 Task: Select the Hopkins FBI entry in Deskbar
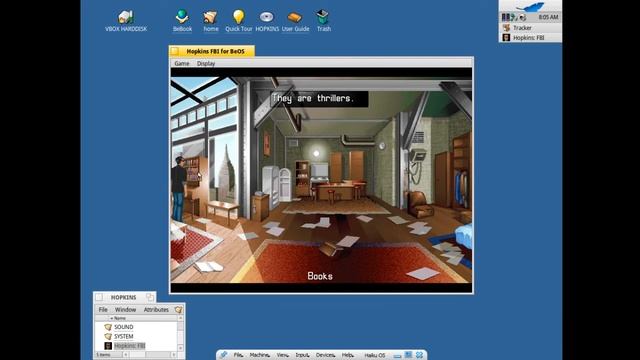pos(530,38)
